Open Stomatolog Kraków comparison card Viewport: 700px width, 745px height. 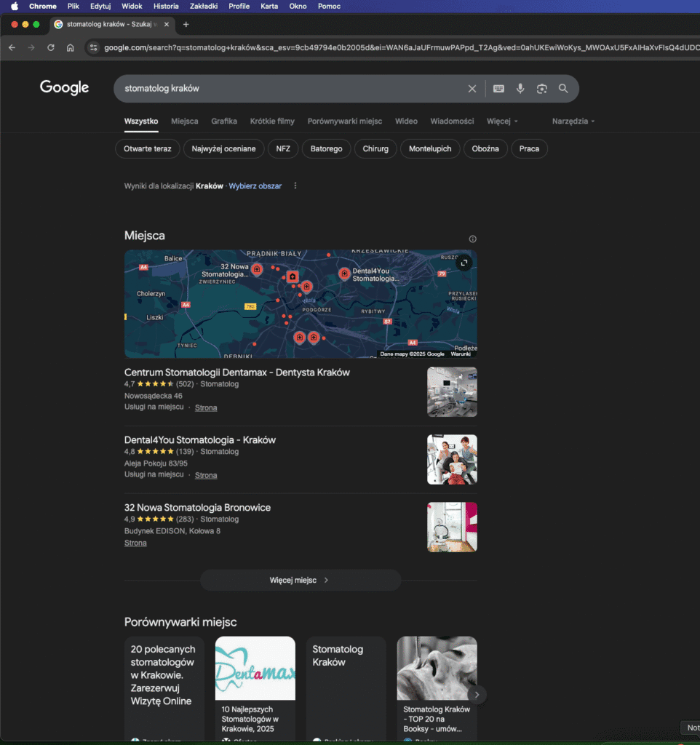[x=346, y=689]
